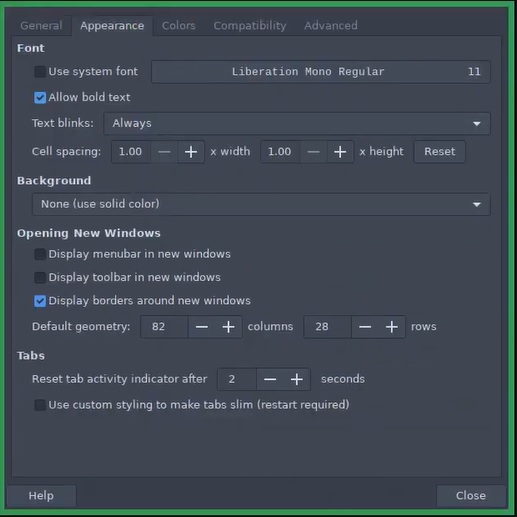Focus the cell spacing width field
Image resolution: width=517 pixels, height=517 pixels.
131,152
